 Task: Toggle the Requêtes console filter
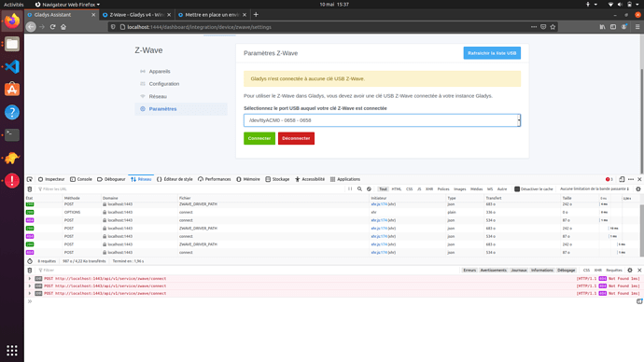click(x=614, y=270)
